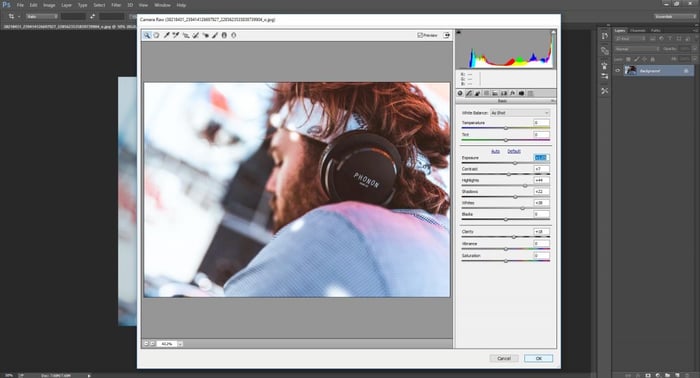The height and width of the screenshot is (378, 700).
Task: Open the HSL / Grayscale panel tab
Action: (486, 93)
